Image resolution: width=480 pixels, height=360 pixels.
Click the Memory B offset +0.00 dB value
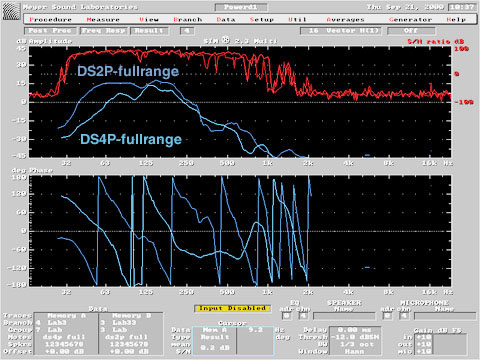click(129, 351)
